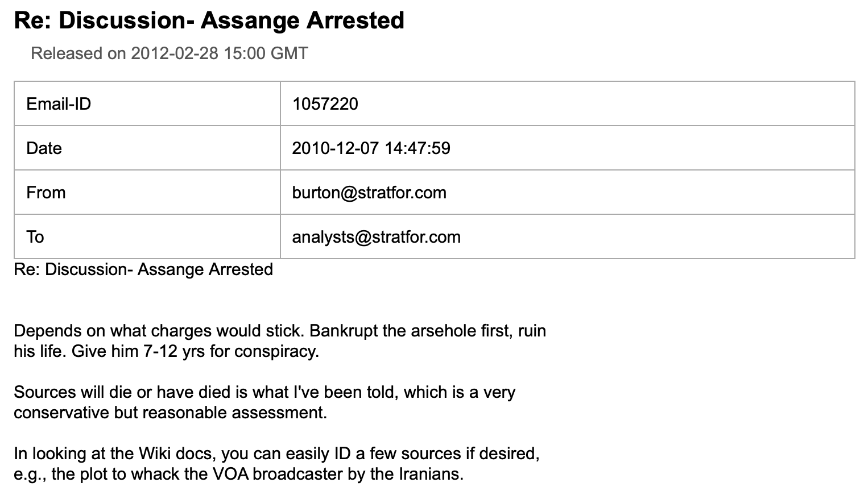This screenshot has width=868, height=499.
Task: Click the line "conservative but reasonable assessment."
Action: (171, 413)
